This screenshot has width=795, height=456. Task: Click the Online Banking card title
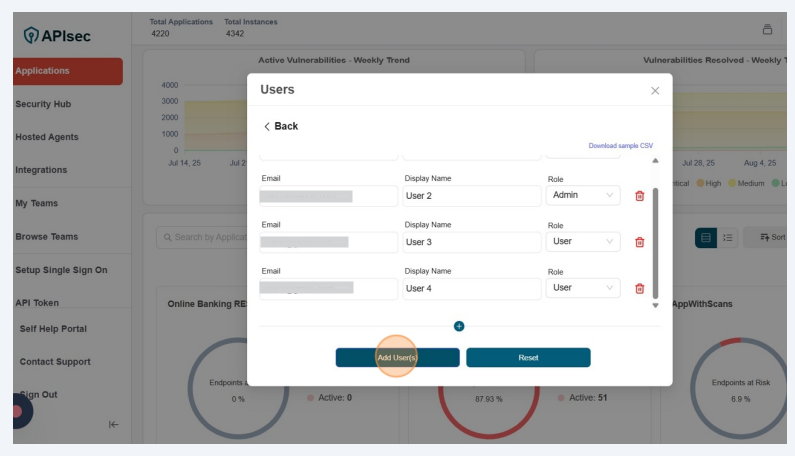pos(207,304)
